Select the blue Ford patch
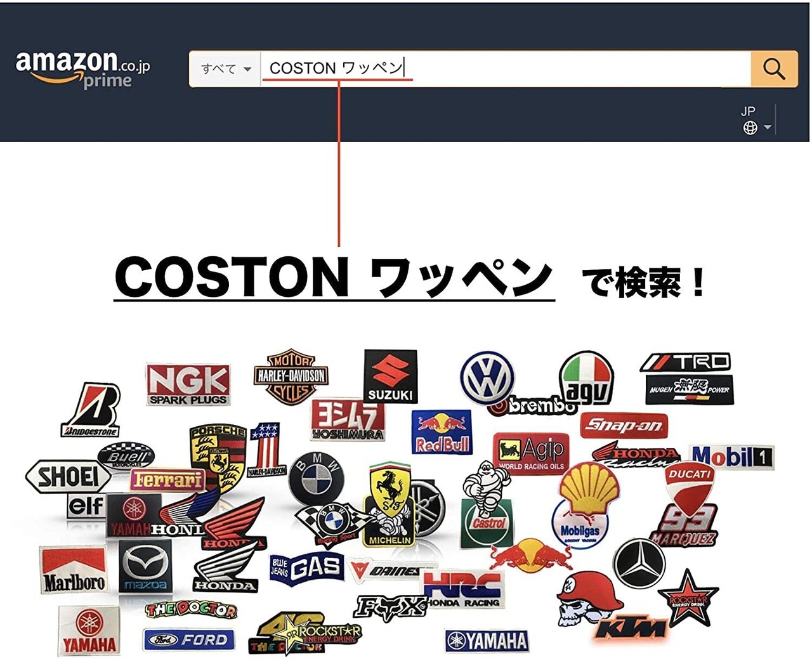The height and width of the screenshot is (659, 812). coord(189,640)
